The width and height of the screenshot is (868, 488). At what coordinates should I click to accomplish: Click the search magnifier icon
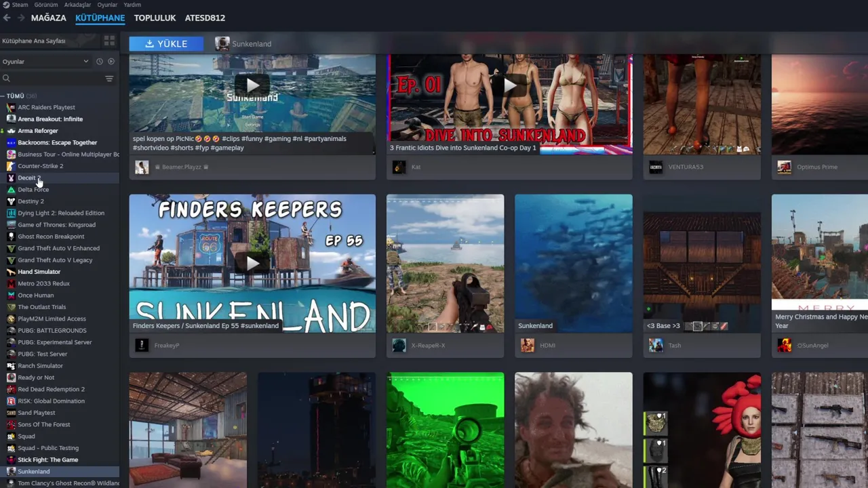click(x=6, y=79)
